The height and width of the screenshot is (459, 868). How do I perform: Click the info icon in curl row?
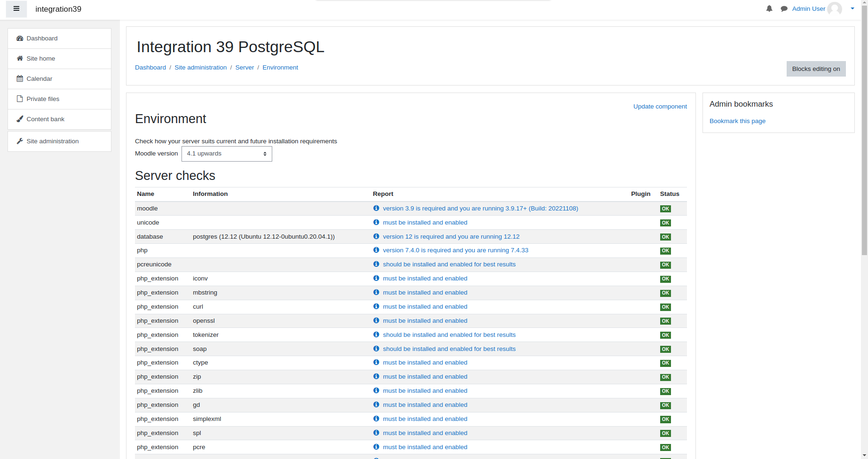tap(376, 306)
